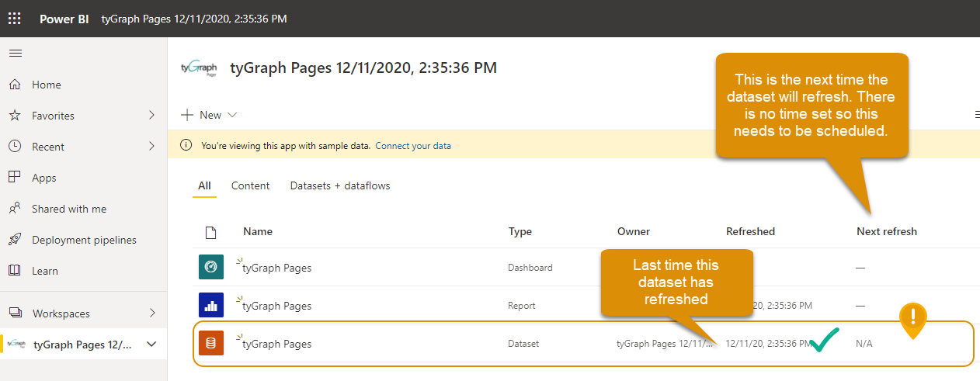Click the Learn book icon
The width and height of the screenshot is (980, 381).
coord(15,271)
